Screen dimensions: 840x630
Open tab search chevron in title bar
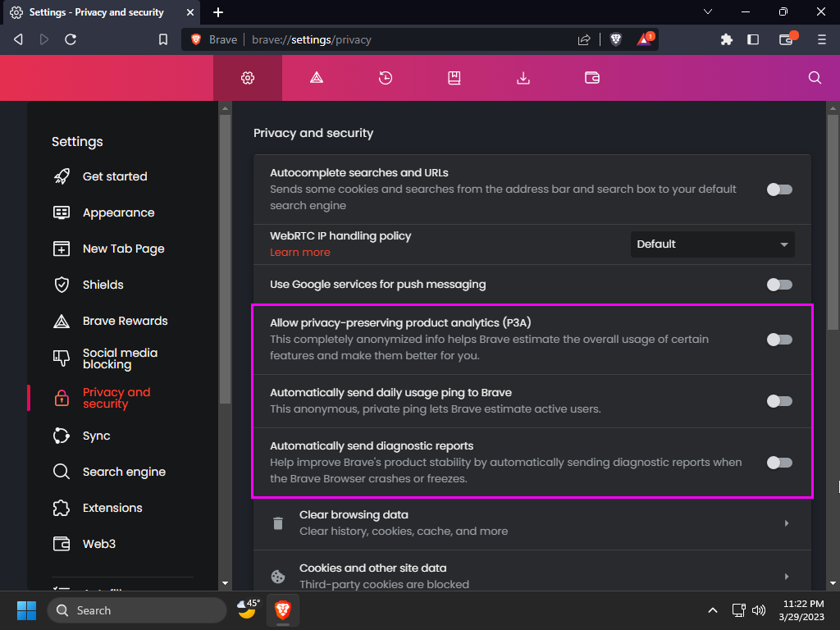(x=708, y=11)
